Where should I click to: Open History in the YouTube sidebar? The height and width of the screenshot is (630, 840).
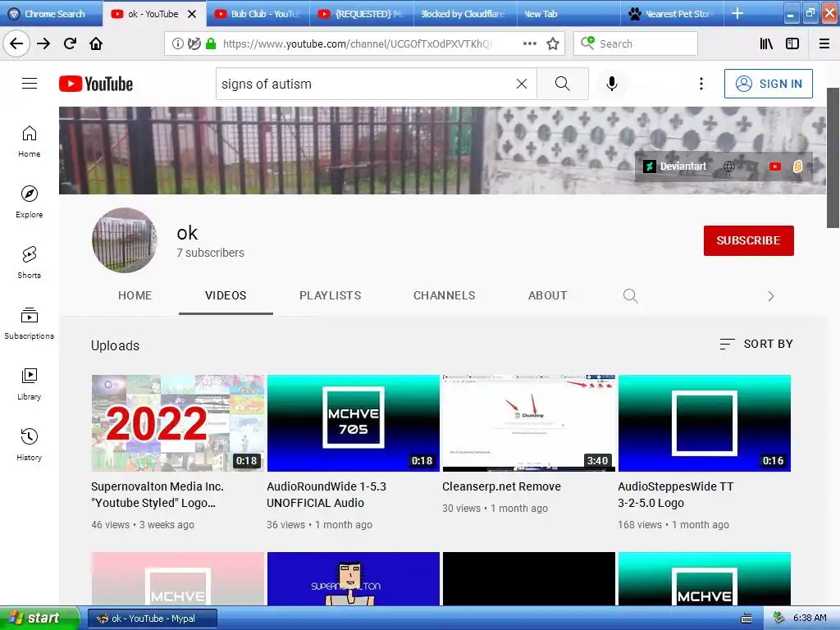click(x=30, y=445)
